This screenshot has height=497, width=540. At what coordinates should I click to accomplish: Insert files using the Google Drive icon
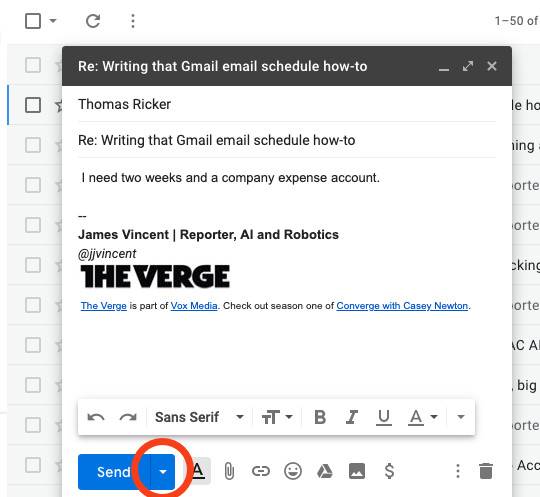(324, 471)
